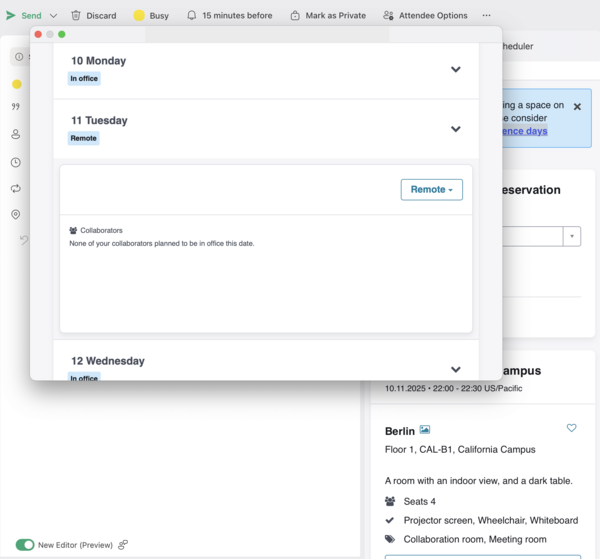View the Berlin room photo icon
This screenshot has height=559, width=600.
425,429
